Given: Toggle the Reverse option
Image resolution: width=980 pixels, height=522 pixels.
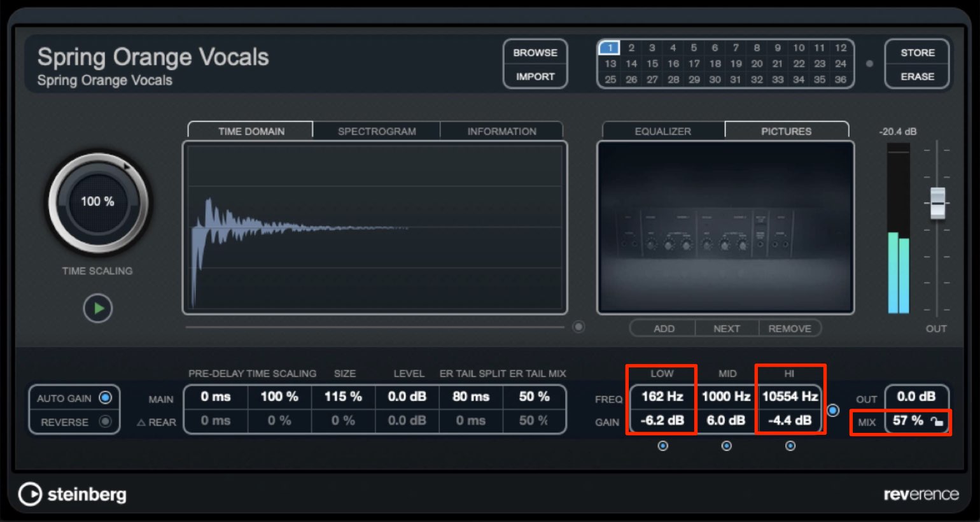Looking at the screenshot, I should click(x=106, y=421).
